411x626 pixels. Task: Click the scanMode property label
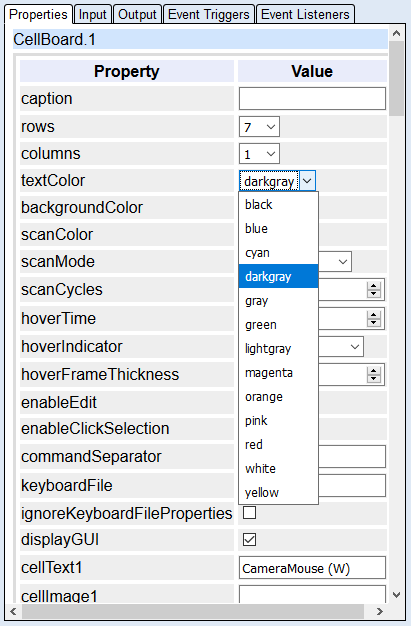tap(58, 261)
